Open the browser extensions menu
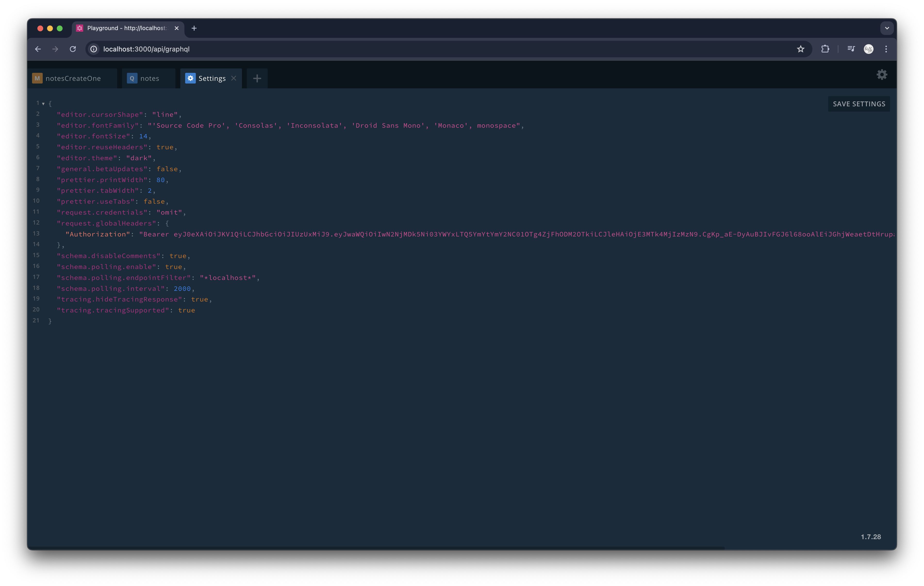This screenshot has width=924, height=586. coord(825,49)
